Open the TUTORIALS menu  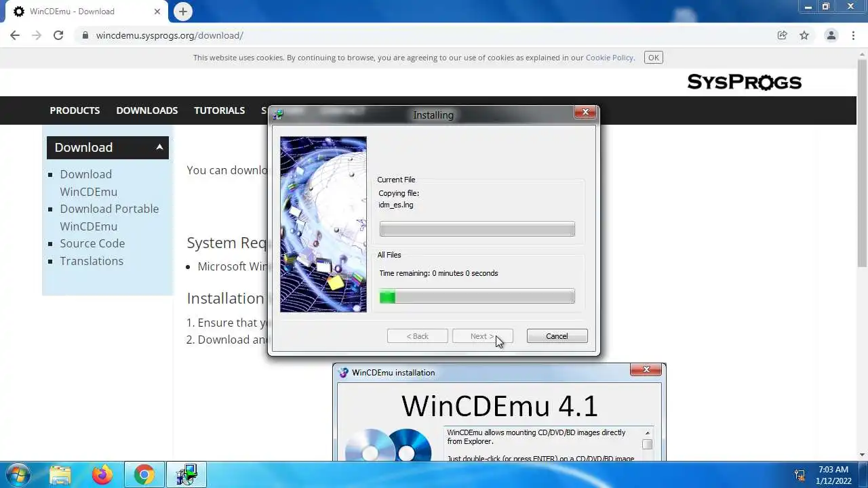[x=220, y=110]
